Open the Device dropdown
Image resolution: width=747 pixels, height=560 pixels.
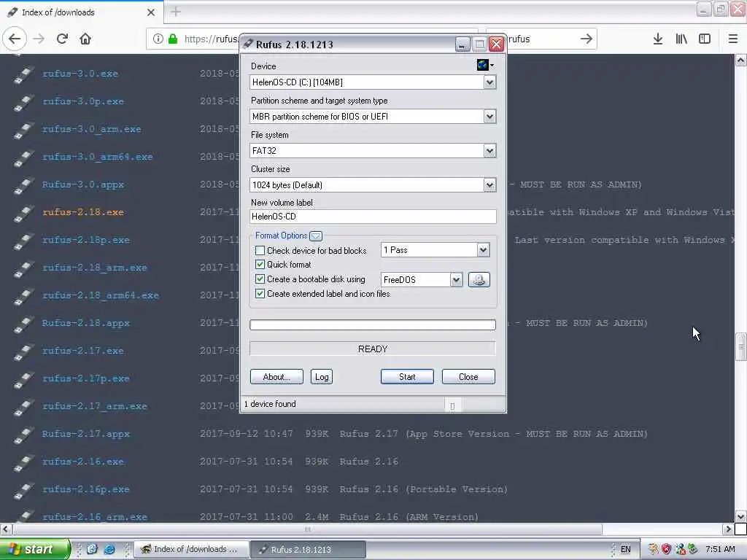[489, 82]
